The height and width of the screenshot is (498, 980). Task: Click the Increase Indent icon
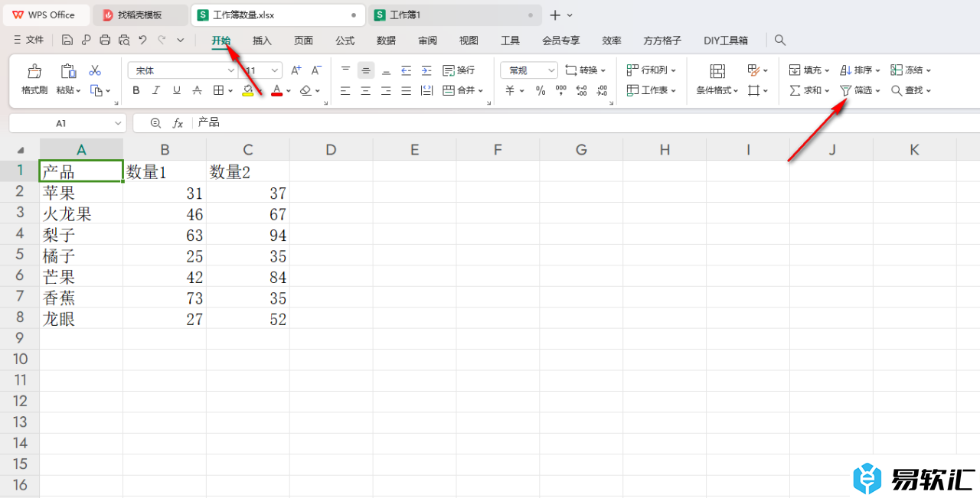pos(426,70)
